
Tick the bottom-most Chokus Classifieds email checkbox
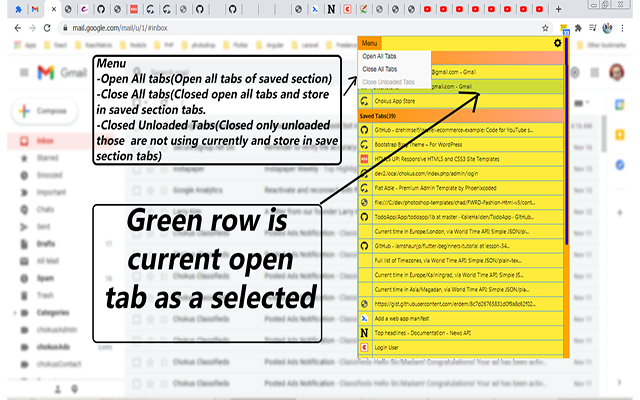click(137, 383)
